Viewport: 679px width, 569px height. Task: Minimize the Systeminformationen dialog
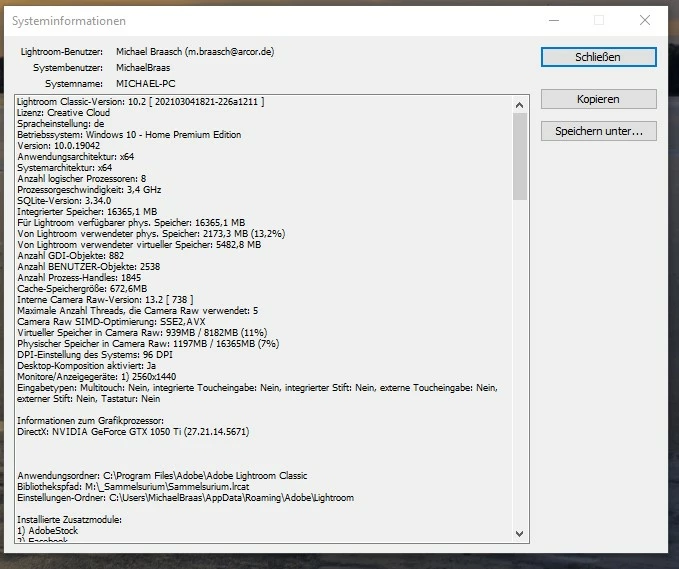(x=554, y=20)
